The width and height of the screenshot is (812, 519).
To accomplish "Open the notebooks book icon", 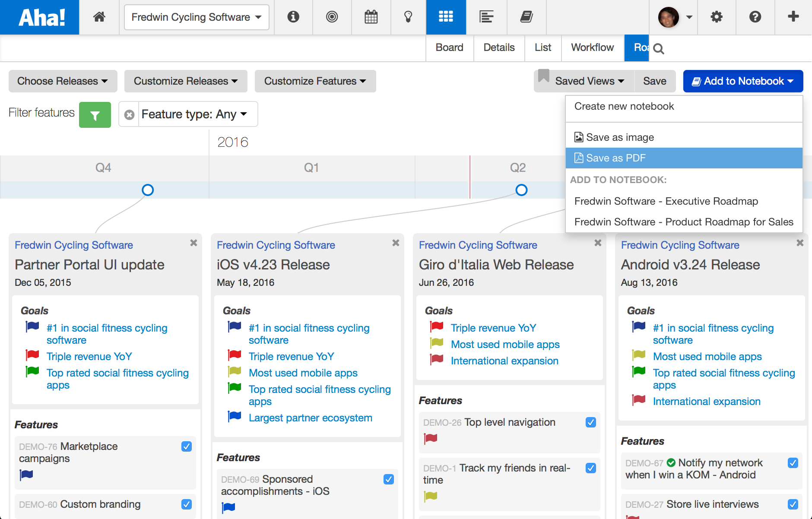I will coord(527,17).
